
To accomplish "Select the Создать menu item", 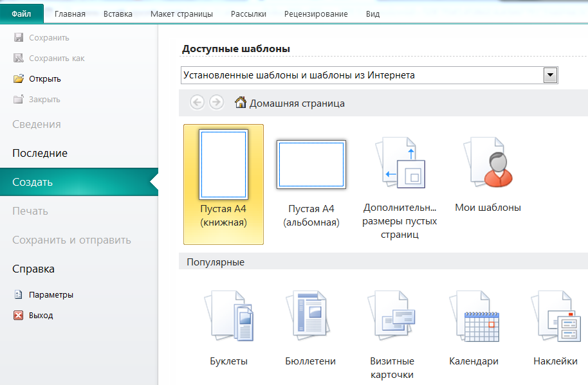I will (x=79, y=182).
